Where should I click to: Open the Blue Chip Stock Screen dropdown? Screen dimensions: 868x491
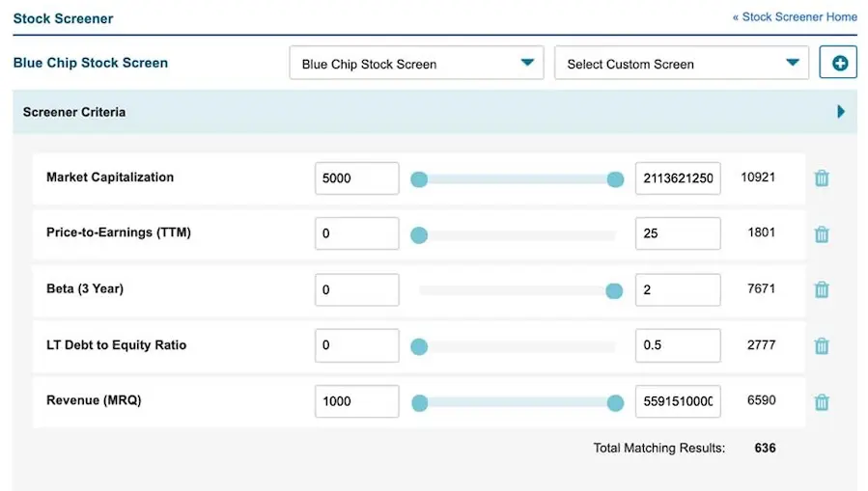click(416, 64)
